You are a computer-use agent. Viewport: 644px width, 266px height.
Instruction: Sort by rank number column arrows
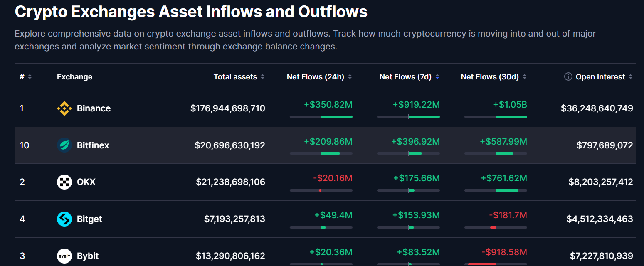pos(30,77)
